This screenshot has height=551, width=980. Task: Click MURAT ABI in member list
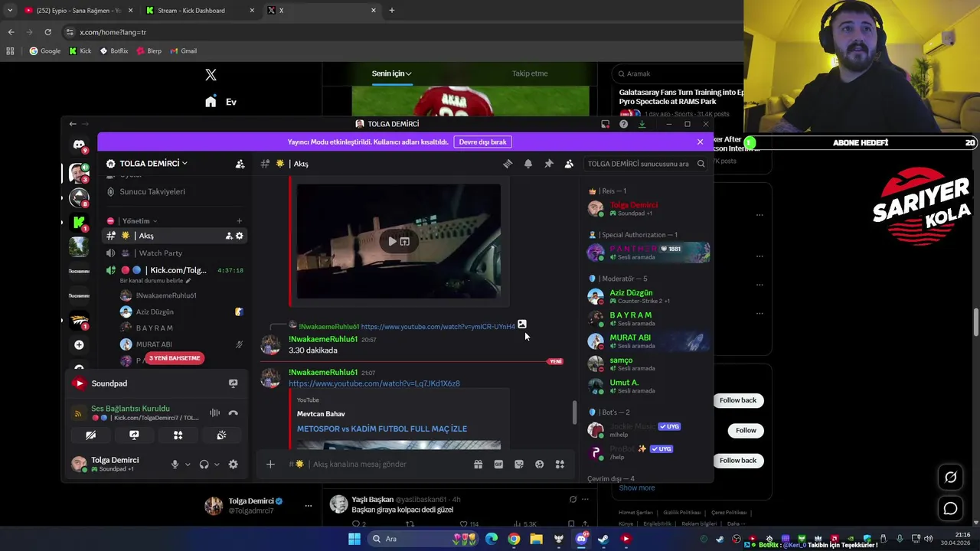648,341
